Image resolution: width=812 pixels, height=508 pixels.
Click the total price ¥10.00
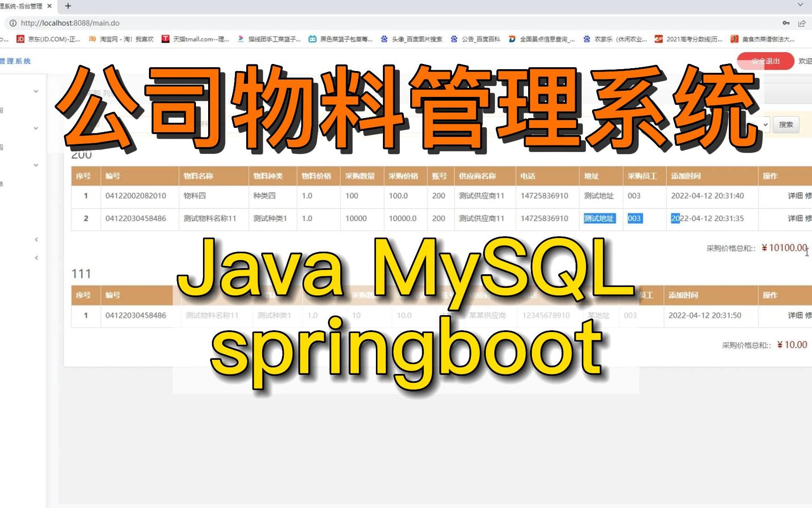792,345
